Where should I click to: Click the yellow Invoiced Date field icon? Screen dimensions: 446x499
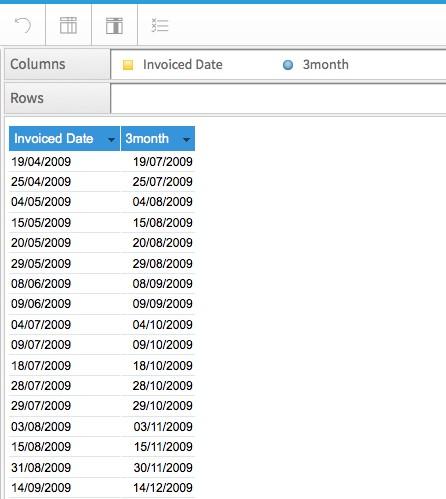tap(128, 65)
